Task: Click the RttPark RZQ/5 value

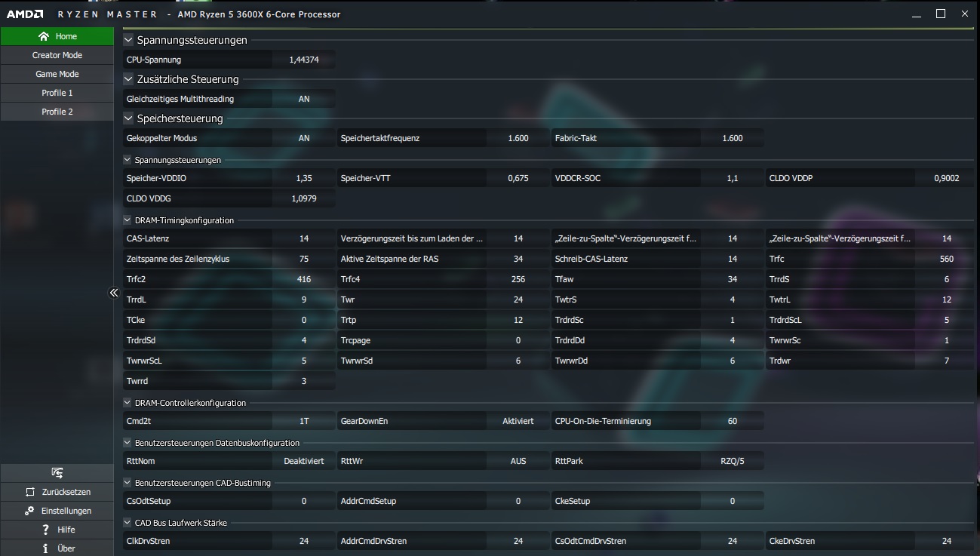Action: click(733, 461)
